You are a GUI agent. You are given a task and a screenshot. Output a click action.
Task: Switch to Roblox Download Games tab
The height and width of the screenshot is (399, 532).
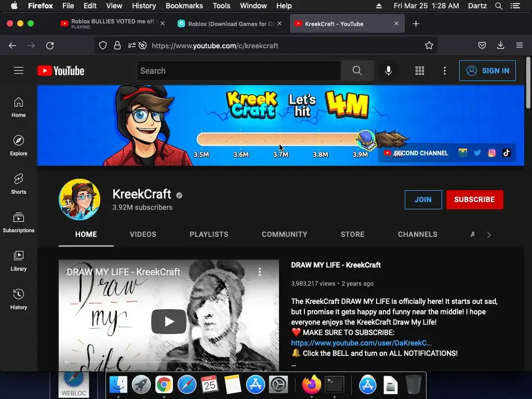click(x=231, y=24)
